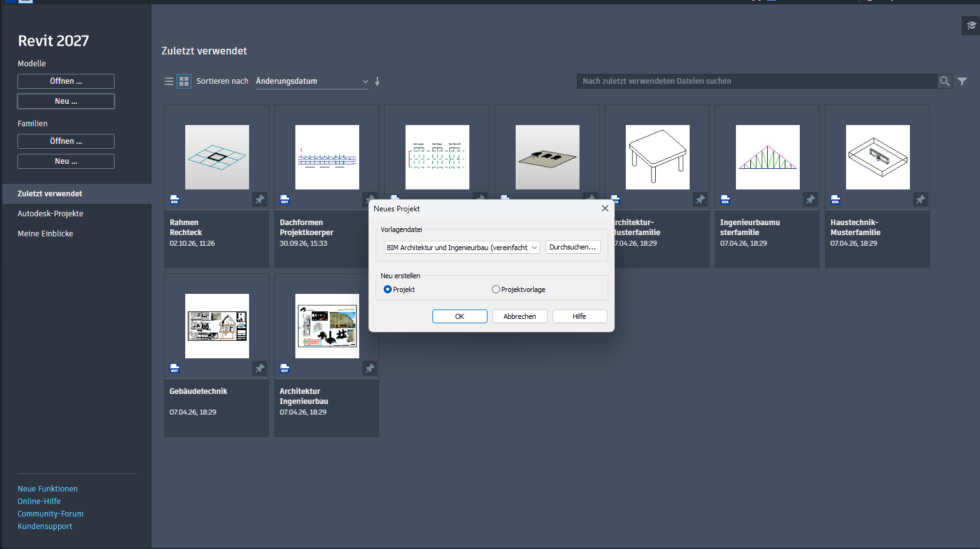The image size is (980, 549).
Task: Open the learning graduation cap icon
Action: pyautogui.click(x=971, y=26)
